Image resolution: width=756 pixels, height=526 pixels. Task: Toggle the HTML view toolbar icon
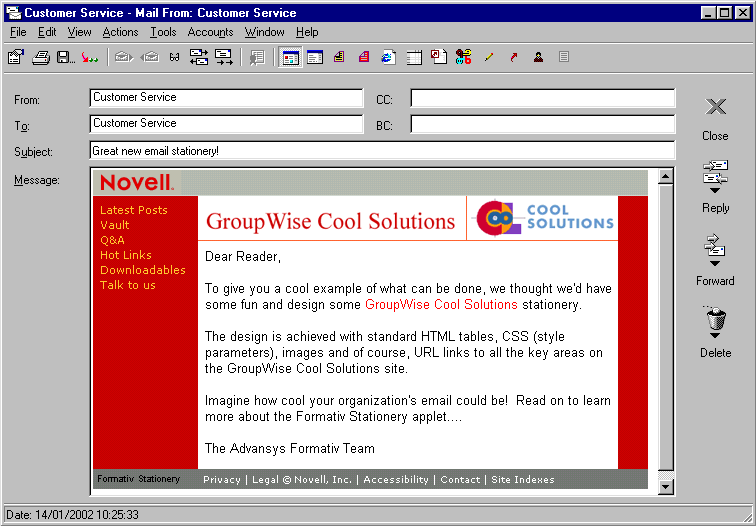(x=290, y=57)
